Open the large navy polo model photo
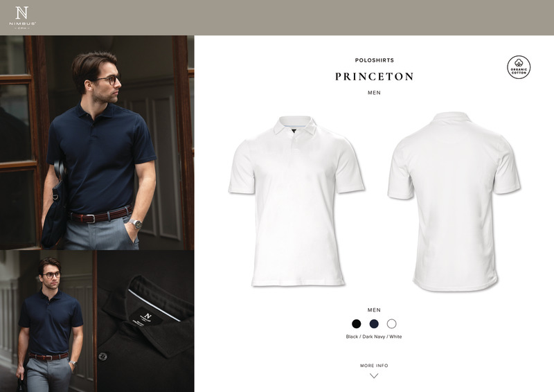 tap(97, 143)
